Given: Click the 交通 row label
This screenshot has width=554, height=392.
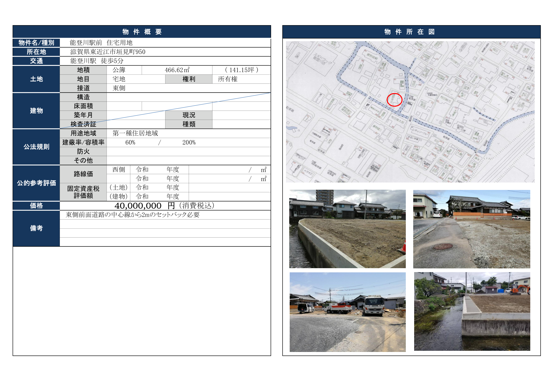Looking at the screenshot, I should click(x=36, y=61).
